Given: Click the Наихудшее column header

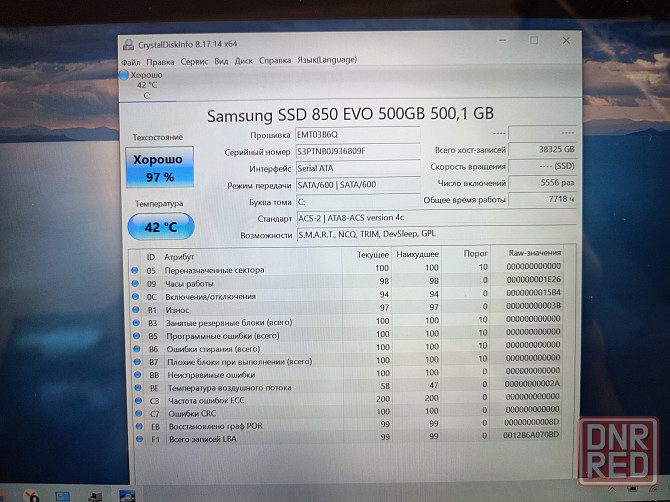Looking at the screenshot, I should tap(417, 254).
